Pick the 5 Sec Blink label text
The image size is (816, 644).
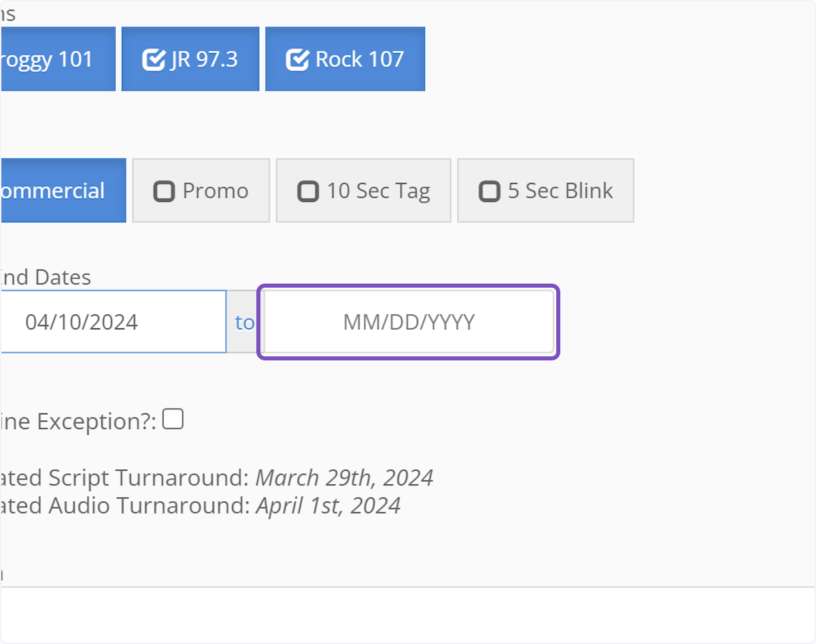560,191
